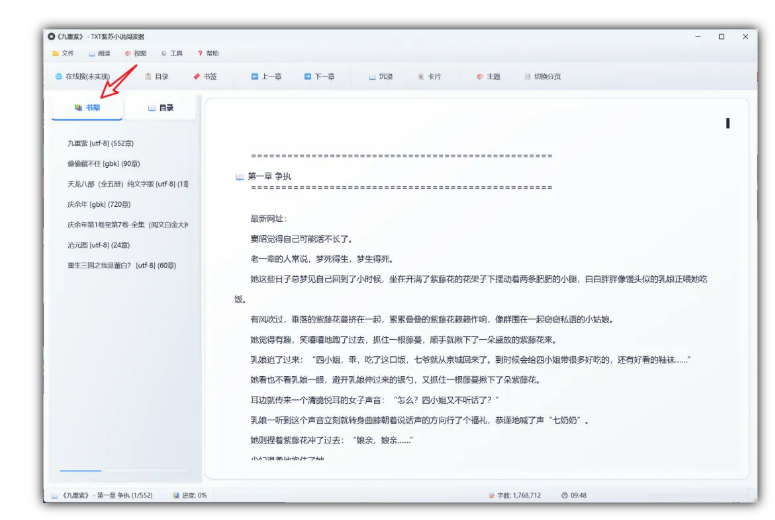This screenshot has width=775, height=520.
Task: Click the line 最新网址:
Action: [268, 218]
